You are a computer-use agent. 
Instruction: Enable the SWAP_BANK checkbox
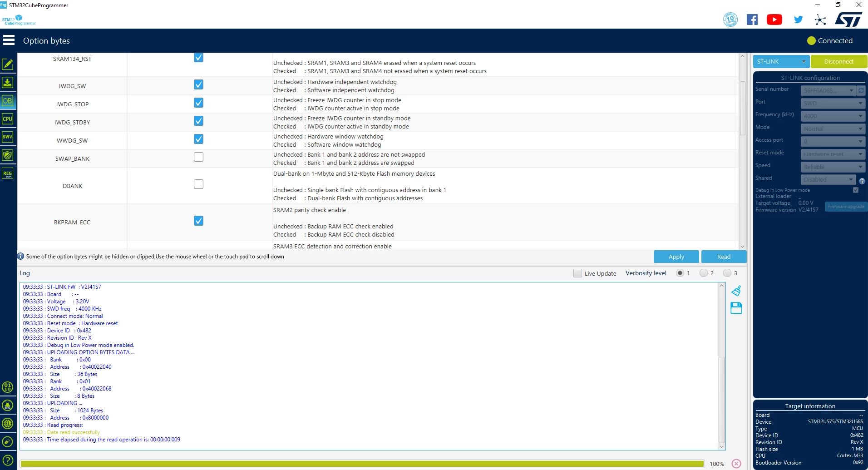click(198, 157)
